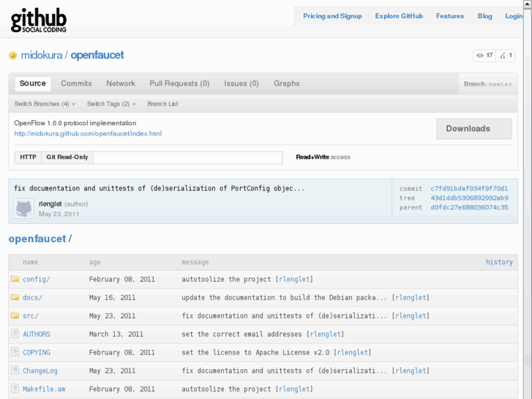Open the Pull Requests (0) tab
Image resolution: width=532 pixels, height=399 pixels.
(179, 83)
